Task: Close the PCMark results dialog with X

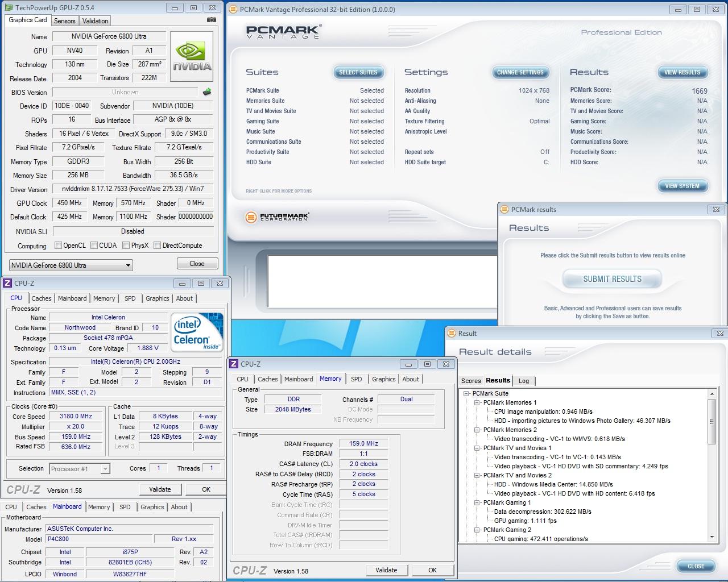Action: pyautogui.click(x=716, y=209)
